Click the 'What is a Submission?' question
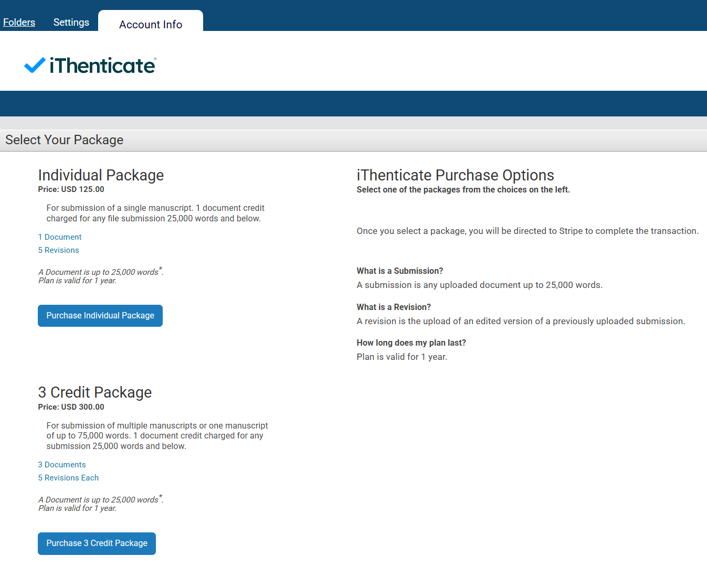The height and width of the screenshot is (588, 707). 400,271
